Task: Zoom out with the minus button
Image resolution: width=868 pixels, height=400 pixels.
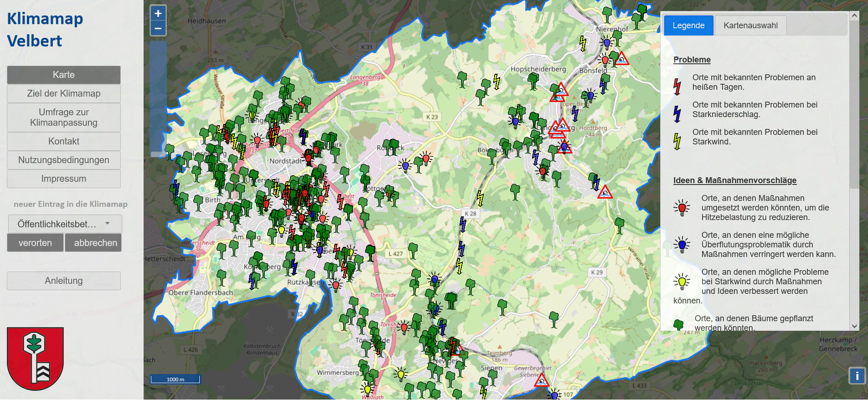Action: pyautogui.click(x=158, y=29)
